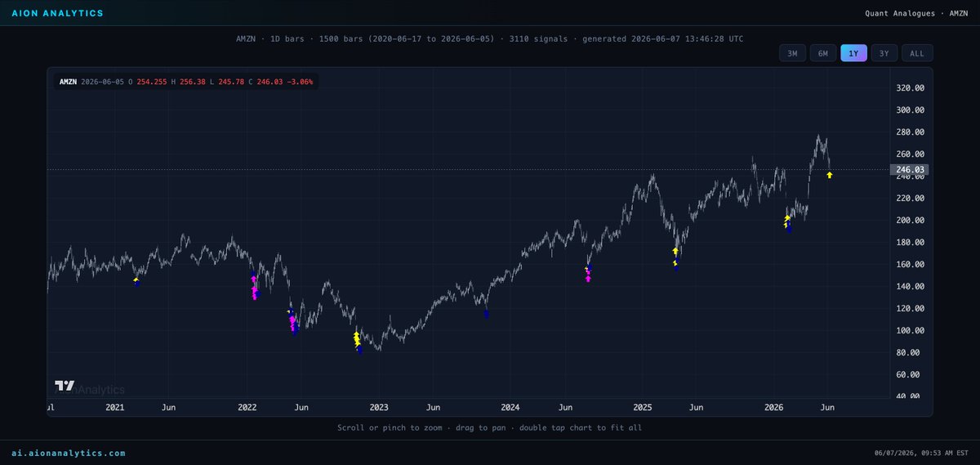Click the 260.00 price axis label
This screenshot has height=465, width=980.
[909, 154]
